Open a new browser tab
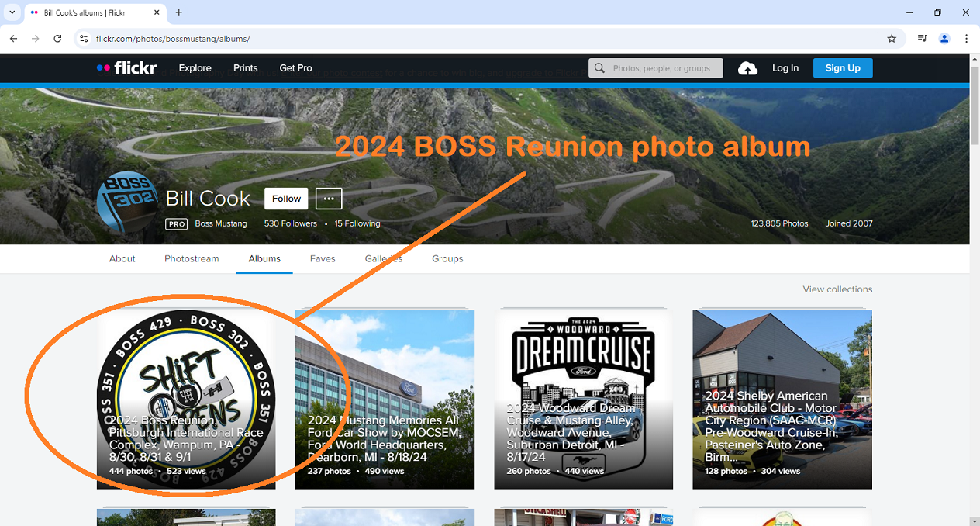980x526 pixels. point(179,12)
